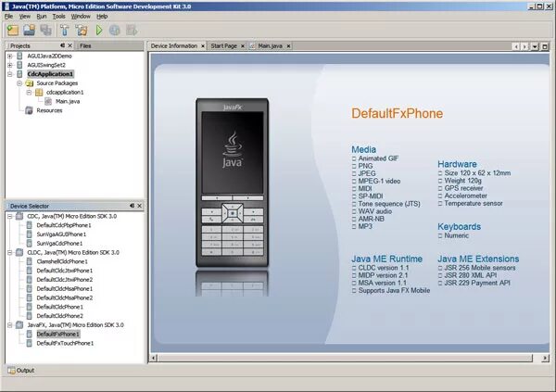Collapse the cdcapplication1 package node
The width and height of the screenshot is (556, 392).
(x=29, y=93)
